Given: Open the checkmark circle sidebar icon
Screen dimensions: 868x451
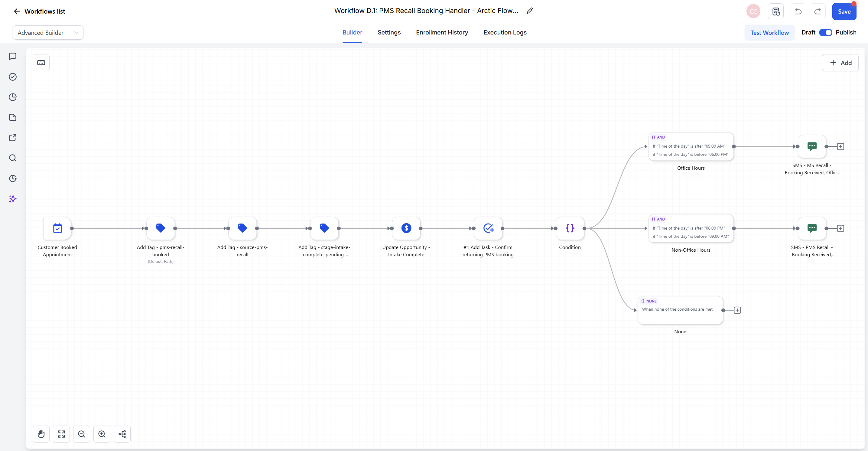Looking at the screenshot, I should pos(13,77).
